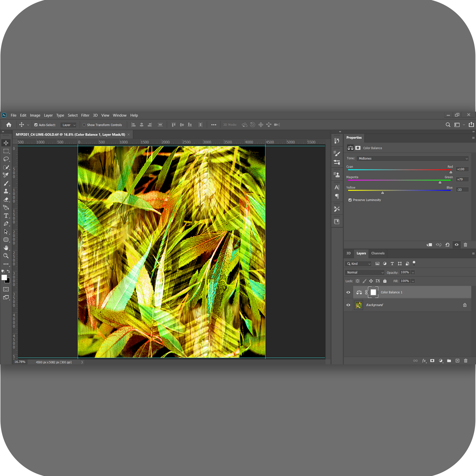Image resolution: width=476 pixels, height=476 pixels.
Task: Uncheck Preserve Luminosity
Action: (350, 200)
